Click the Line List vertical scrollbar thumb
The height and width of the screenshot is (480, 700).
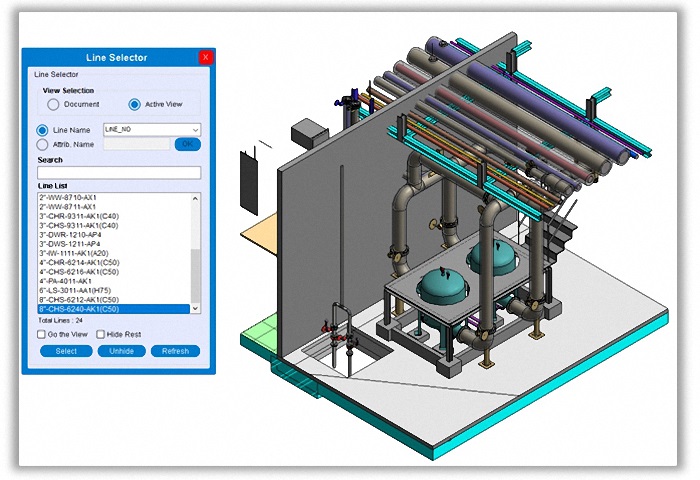click(x=195, y=275)
